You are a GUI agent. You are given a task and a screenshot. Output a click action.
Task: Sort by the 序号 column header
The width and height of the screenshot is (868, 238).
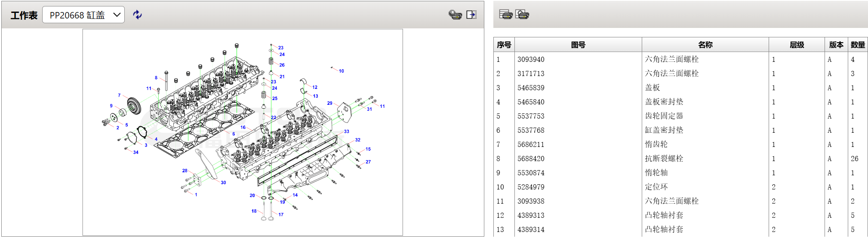tap(504, 45)
